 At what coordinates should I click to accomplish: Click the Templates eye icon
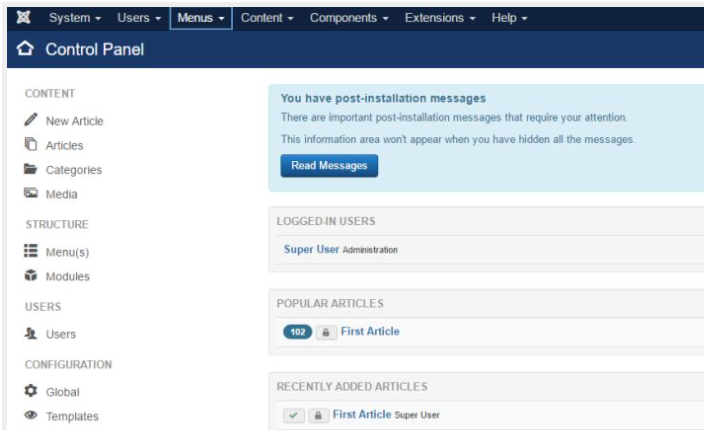pos(29,416)
